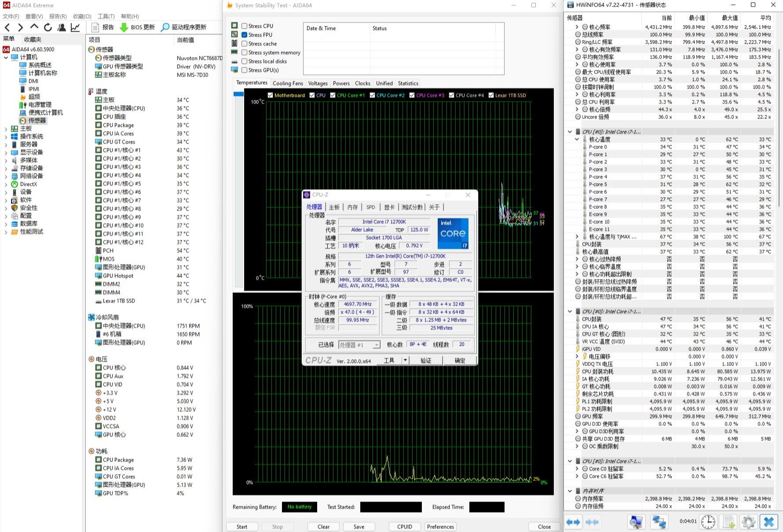Go up one level in AIDA64 toolbar

click(34, 27)
